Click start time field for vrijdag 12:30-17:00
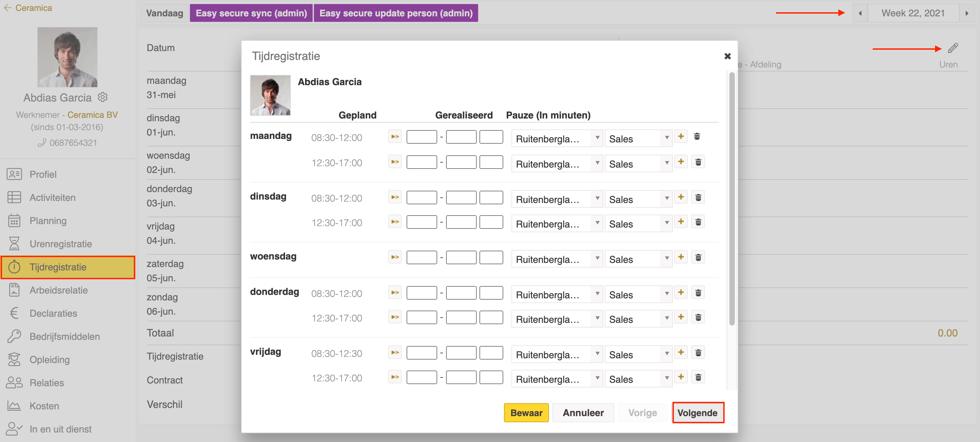Image resolution: width=980 pixels, height=442 pixels. coord(422,377)
